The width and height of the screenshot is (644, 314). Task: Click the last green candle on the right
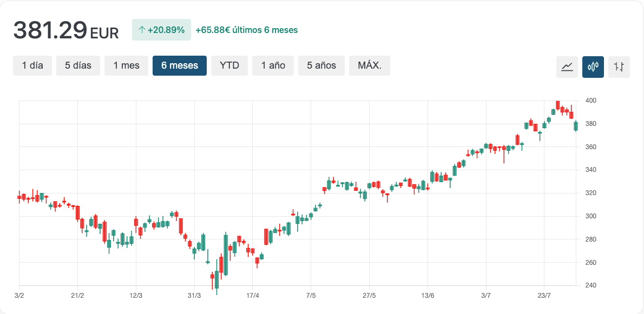point(576,126)
